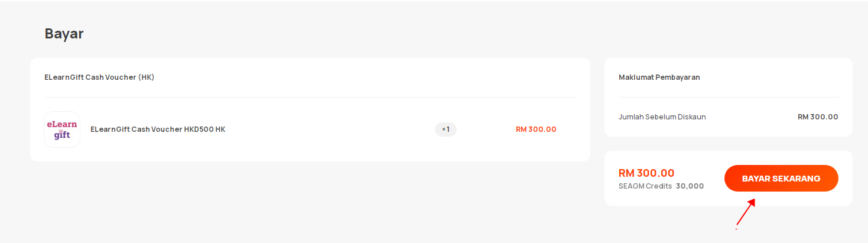868x243 pixels.
Task: Click the word "eLearn" in the product logo
Action: point(62,124)
